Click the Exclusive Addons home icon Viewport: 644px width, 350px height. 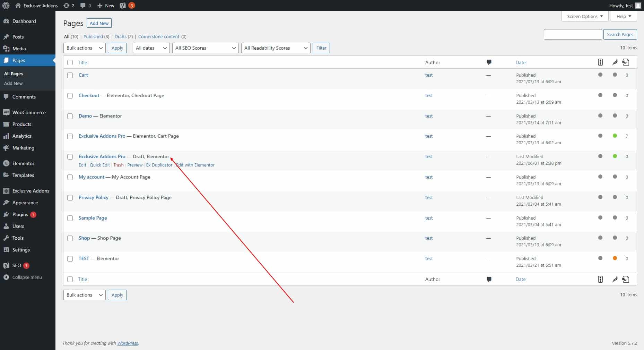18,6
